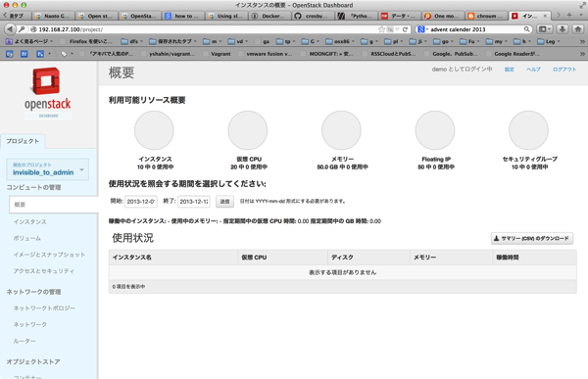
Task: Select the プロジェクト sidebar tab
Action: [23, 141]
